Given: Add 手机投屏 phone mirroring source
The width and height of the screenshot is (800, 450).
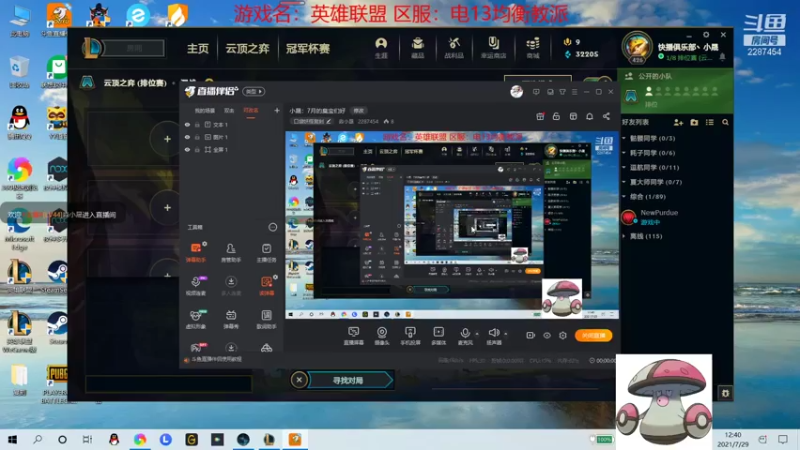Looking at the screenshot, I should click(410, 336).
